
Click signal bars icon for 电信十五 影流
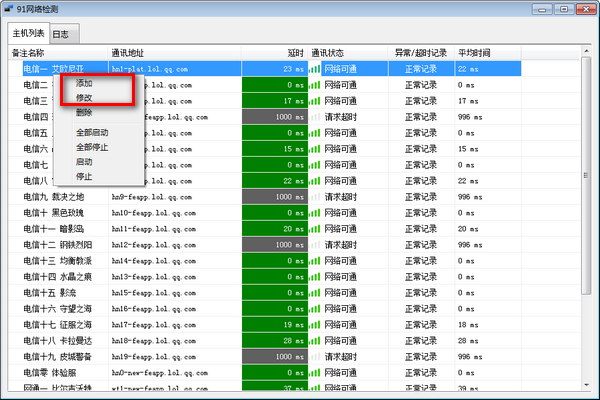click(x=315, y=292)
